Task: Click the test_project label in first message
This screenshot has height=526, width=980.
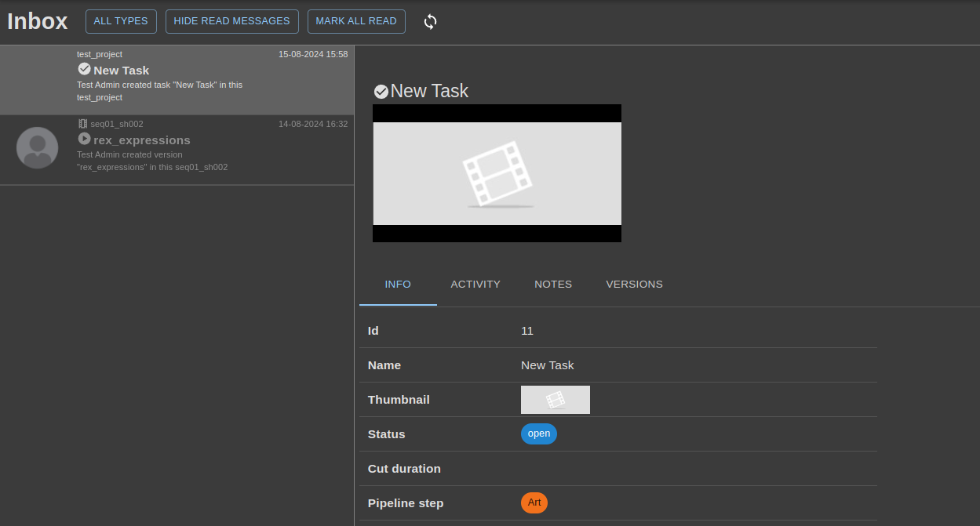Action: (100, 54)
